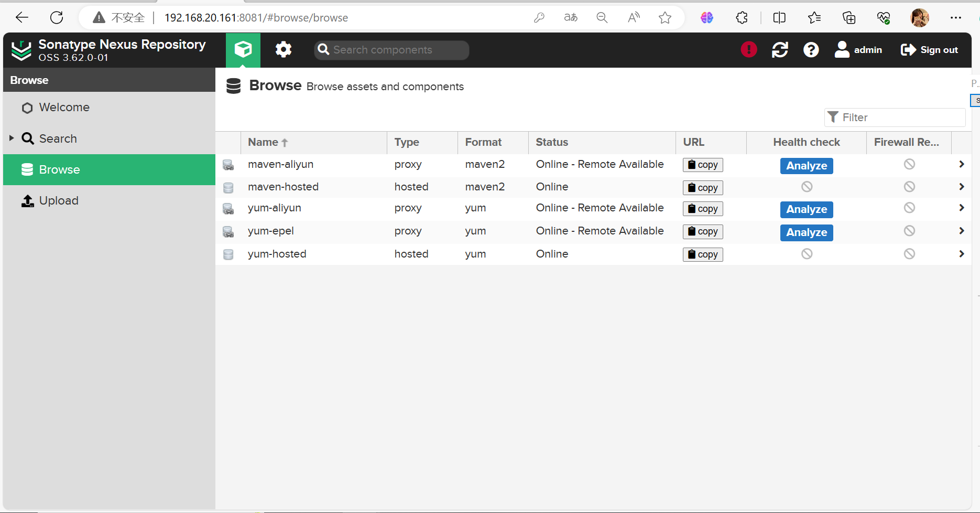Click the URL column header
Image resolution: width=980 pixels, height=513 pixels.
(x=711, y=142)
